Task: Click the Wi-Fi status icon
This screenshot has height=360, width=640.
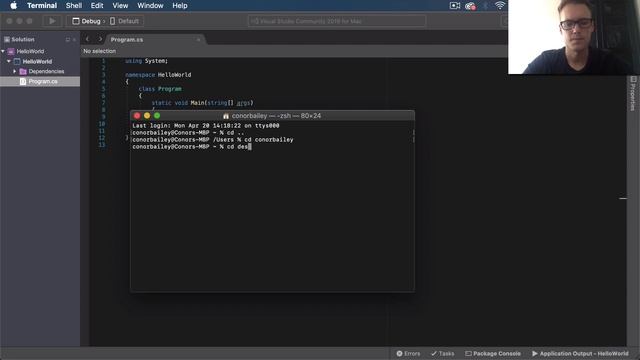Action: pyautogui.click(x=500, y=5)
